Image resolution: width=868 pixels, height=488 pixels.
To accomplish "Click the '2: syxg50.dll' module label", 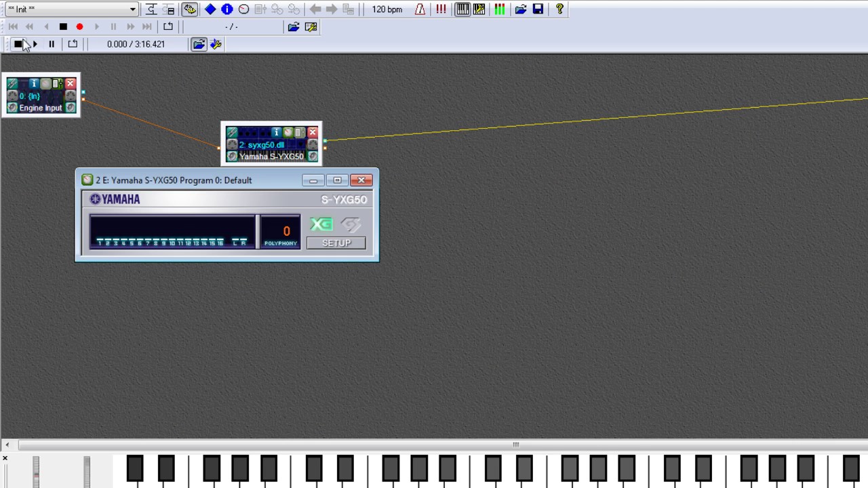I will [262, 145].
